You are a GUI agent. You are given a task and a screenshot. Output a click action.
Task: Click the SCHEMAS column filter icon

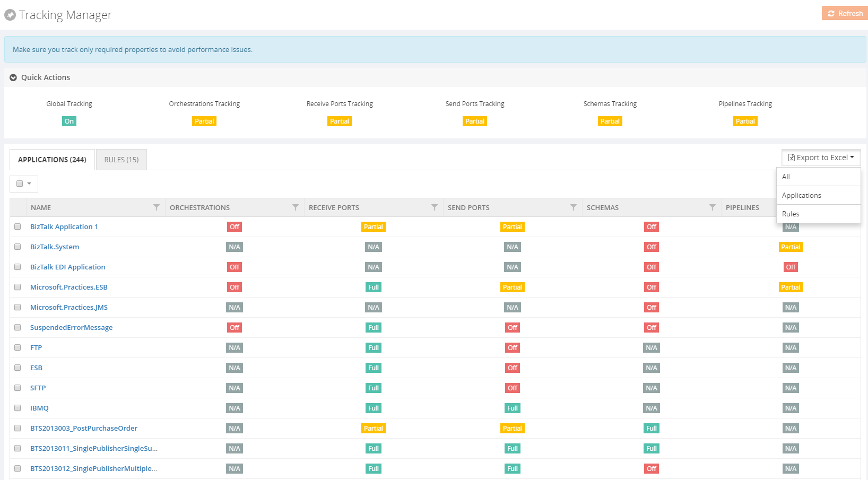click(x=713, y=207)
